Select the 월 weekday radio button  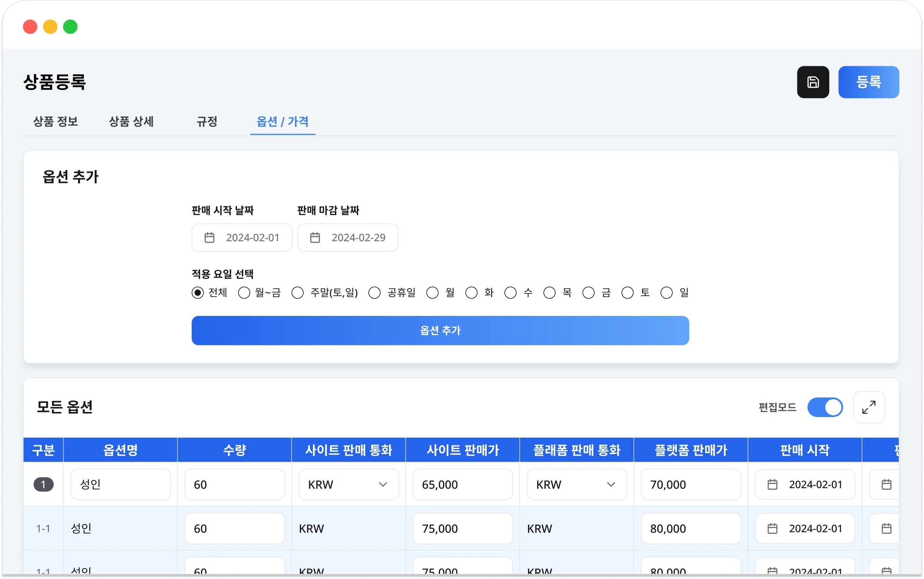432,293
